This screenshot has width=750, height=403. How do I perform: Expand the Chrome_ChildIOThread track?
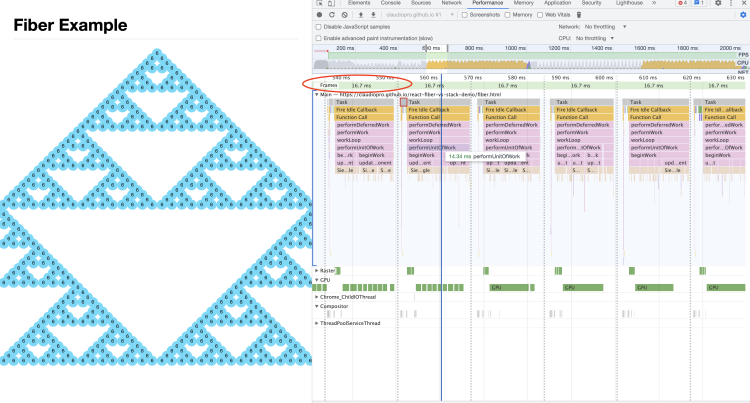[317, 297]
